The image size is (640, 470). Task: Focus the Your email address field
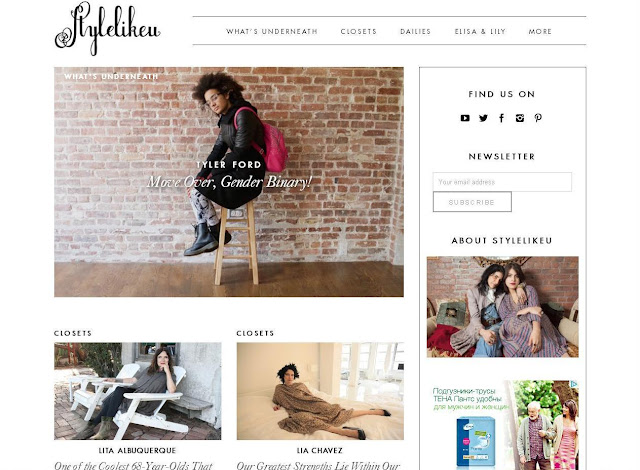coord(502,182)
